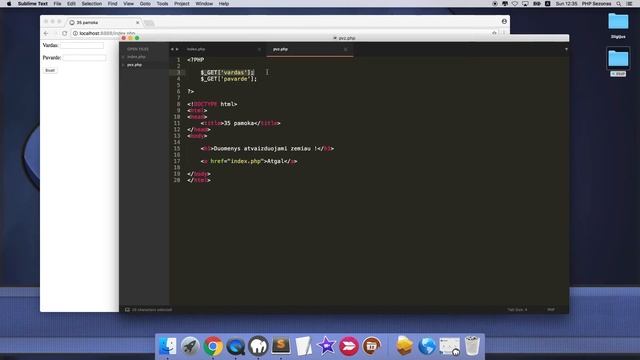Open the Sublime Text app menu
640x360 pixels.
coord(33,4)
